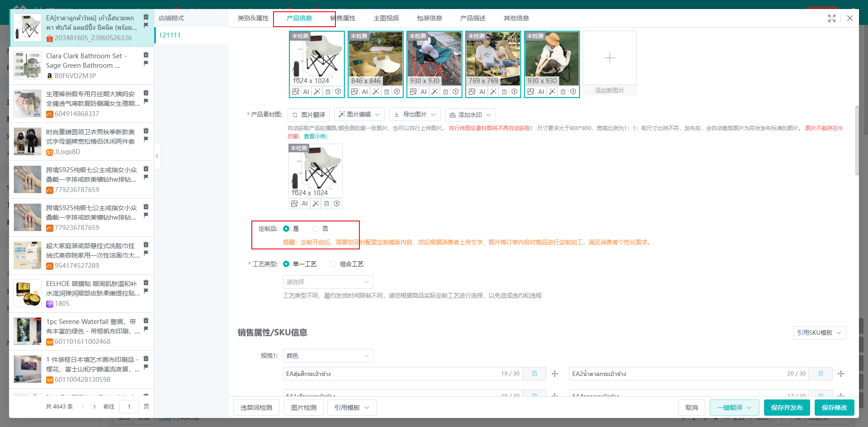Open AI tool for the product material image
The image size is (868, 427).
point(305,204)
